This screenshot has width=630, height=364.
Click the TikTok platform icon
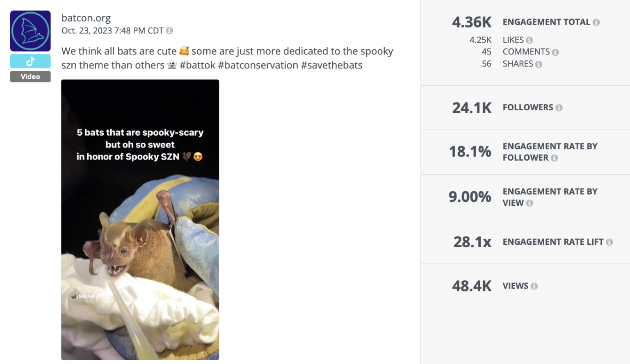tap(30, 61)
